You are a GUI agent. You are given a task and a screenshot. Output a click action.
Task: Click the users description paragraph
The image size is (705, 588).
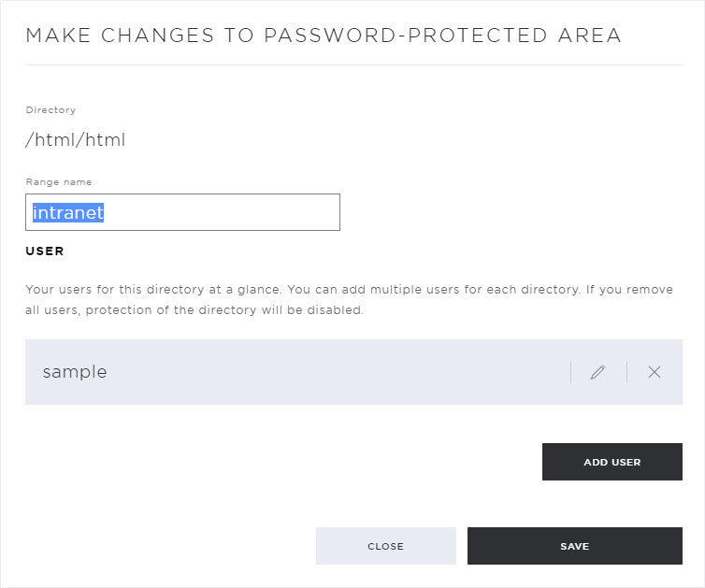pos(349,299)
